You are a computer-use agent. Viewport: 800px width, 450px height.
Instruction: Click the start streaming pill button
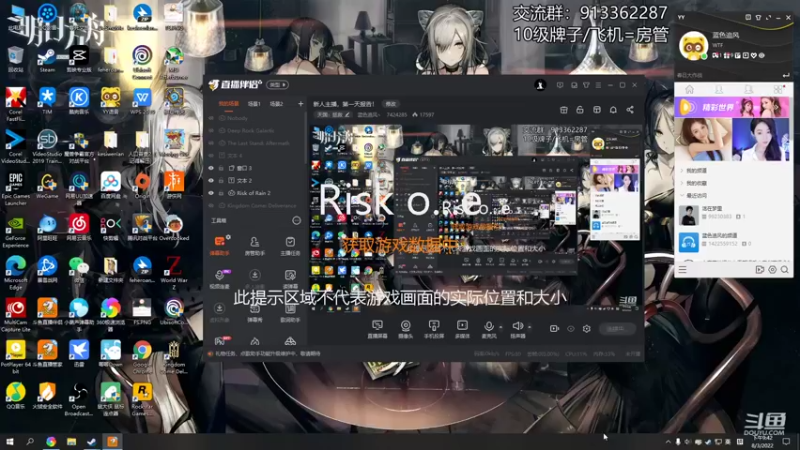click(617, 329)
